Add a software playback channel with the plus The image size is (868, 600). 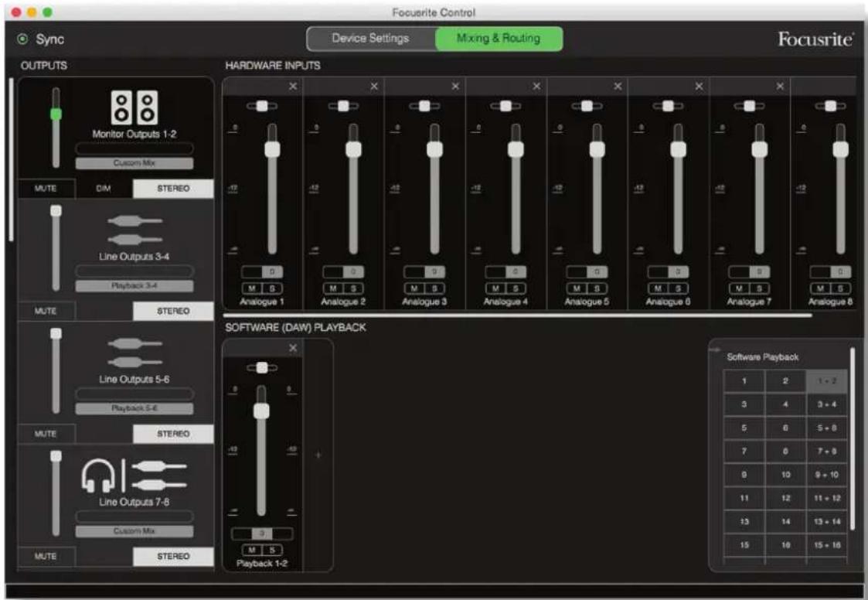(x=318, y=455)
